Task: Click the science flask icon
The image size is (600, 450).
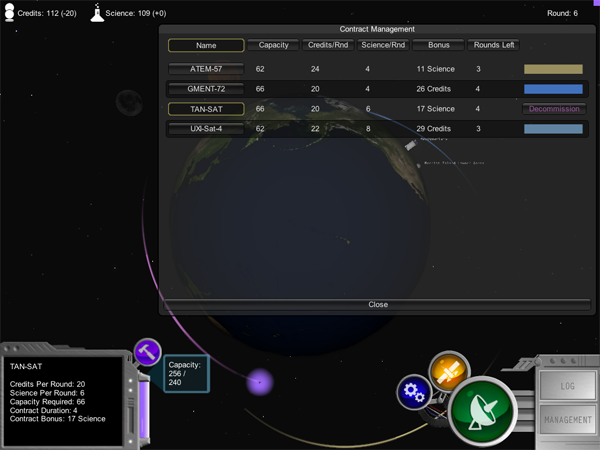Action: tap(97, 13)
